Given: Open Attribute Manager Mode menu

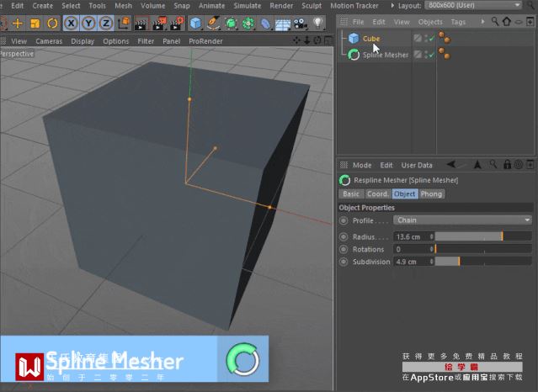Looking at the screenshot, I should [362, 166].
